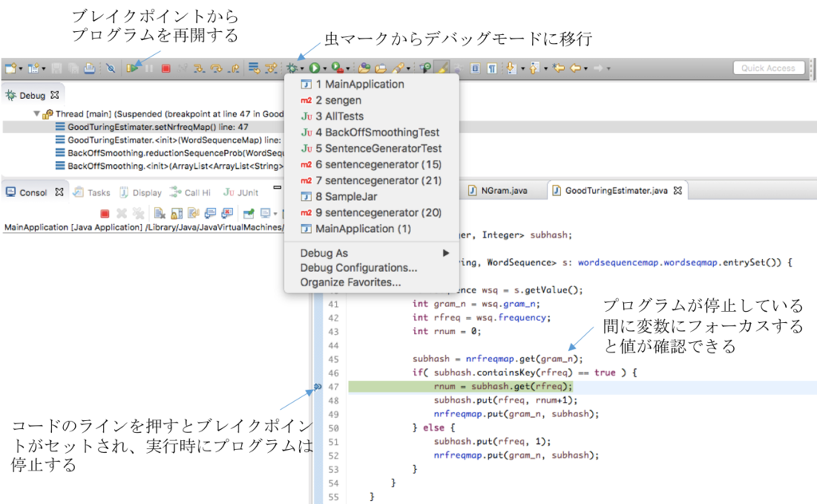Switch to the Tasks tab
The image size is (817, 504).
92,193
